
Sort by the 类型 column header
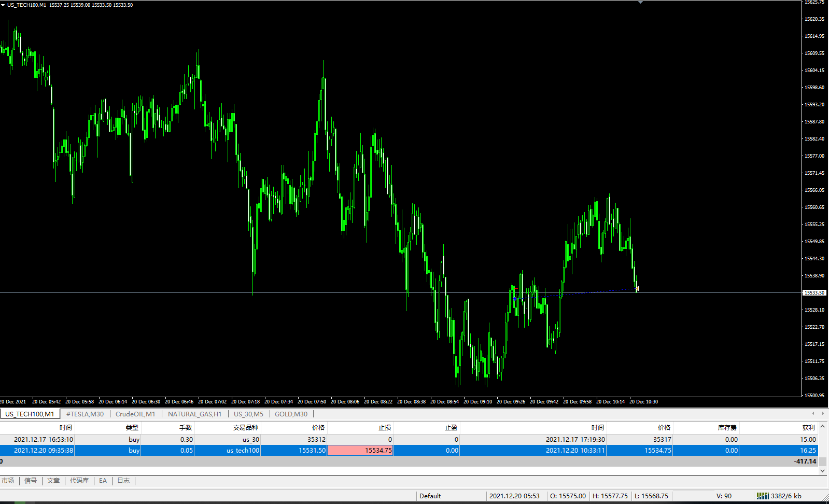(x=108, y=428)
